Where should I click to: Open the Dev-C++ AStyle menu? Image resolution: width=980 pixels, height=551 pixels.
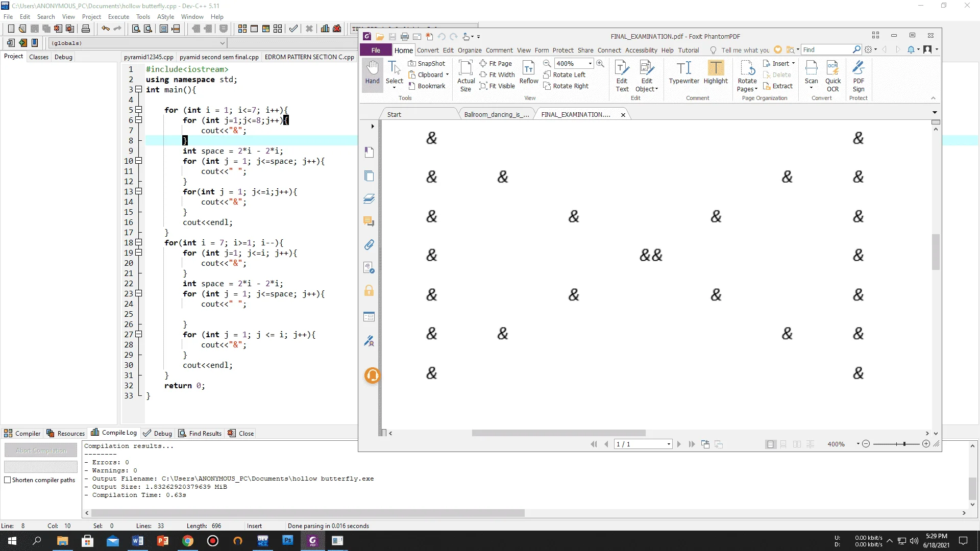165,16
